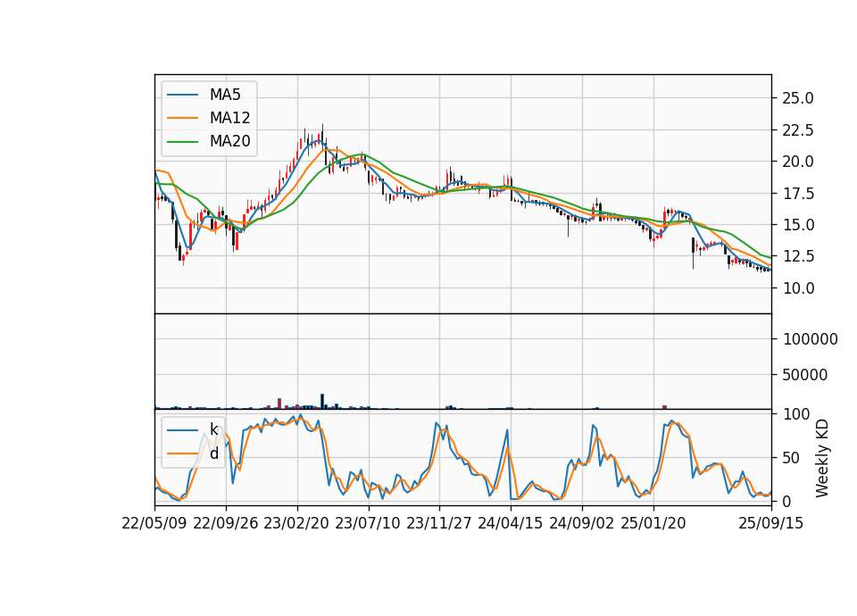Click the 100 KD axis label
The width and height of the screenshot is (857, 616).
tap(796, 414)
